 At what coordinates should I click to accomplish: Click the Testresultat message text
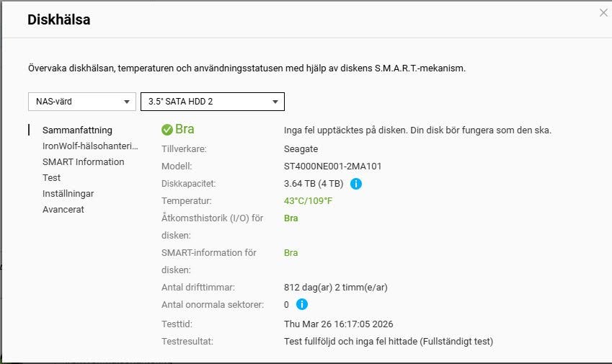tap(389, 342)
